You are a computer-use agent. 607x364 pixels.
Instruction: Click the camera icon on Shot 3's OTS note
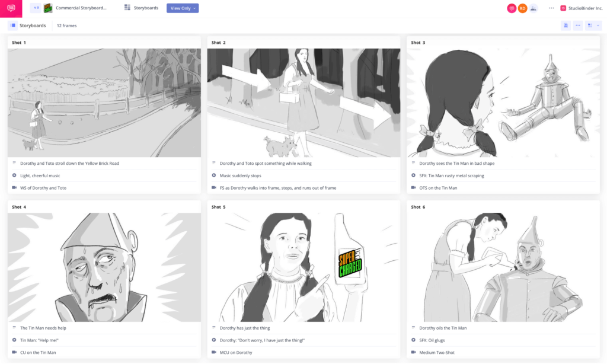click(413, 187)
